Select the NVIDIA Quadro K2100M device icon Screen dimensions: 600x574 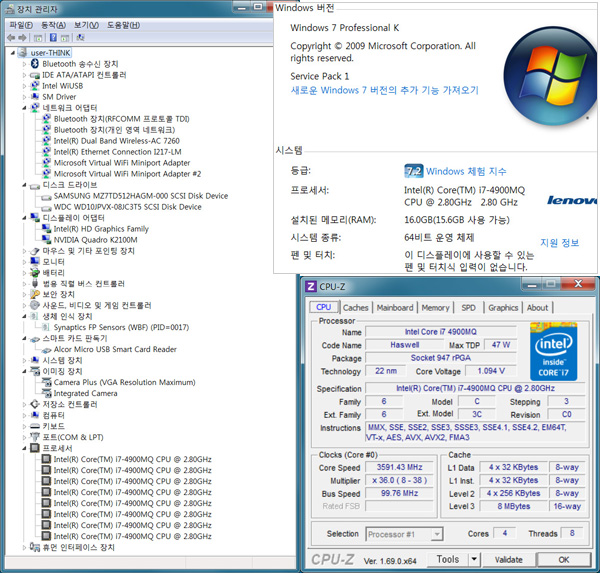click(45, 240)
